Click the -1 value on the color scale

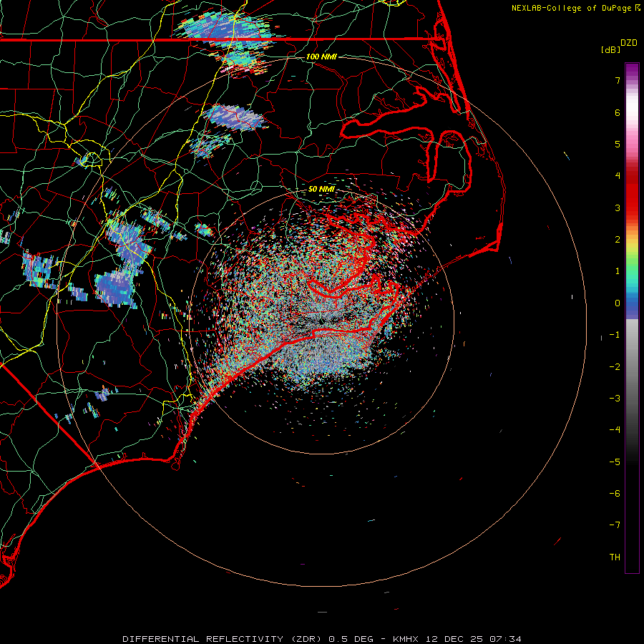615,335
